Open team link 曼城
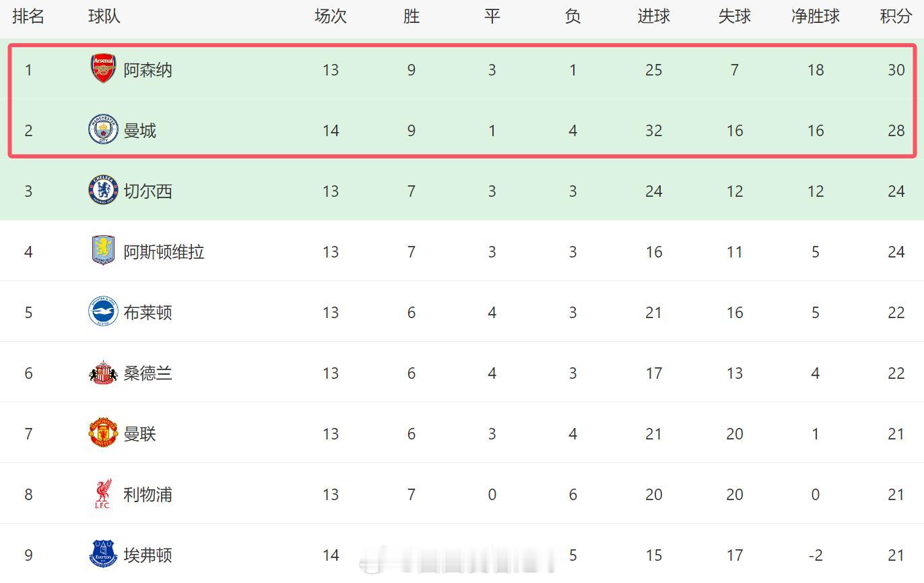924x583 pixels. point(139,131)
